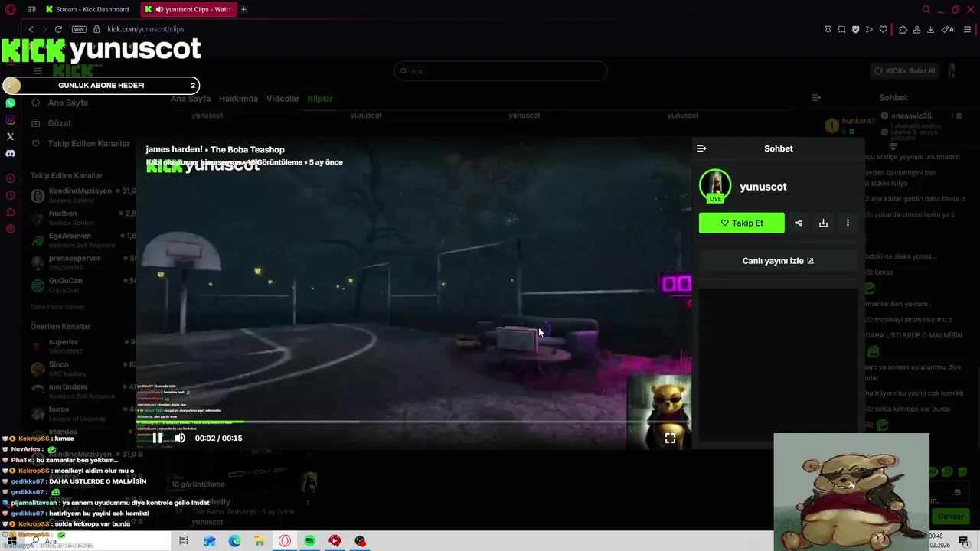This screenshot has width=980, height=551.
Task: Open yunuscot live avatar in clip panel
Action: pyautogui.click(x=715, y=186)
